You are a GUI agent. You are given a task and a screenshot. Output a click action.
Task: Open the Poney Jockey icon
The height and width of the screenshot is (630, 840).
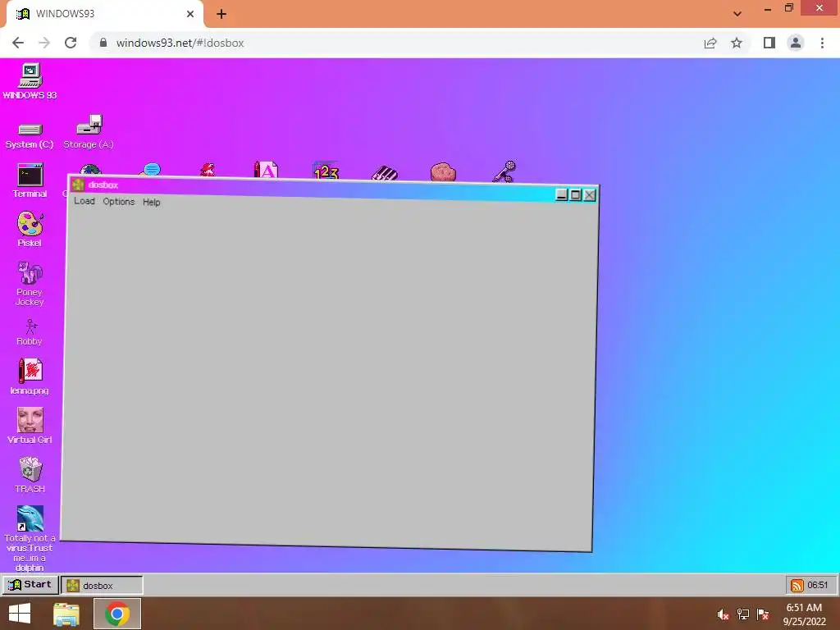point(30,283)
